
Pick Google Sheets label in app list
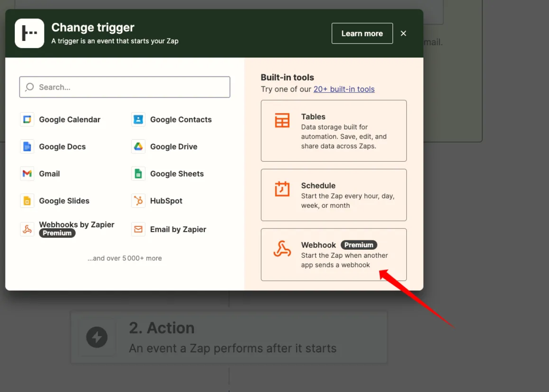pos(177,174)
